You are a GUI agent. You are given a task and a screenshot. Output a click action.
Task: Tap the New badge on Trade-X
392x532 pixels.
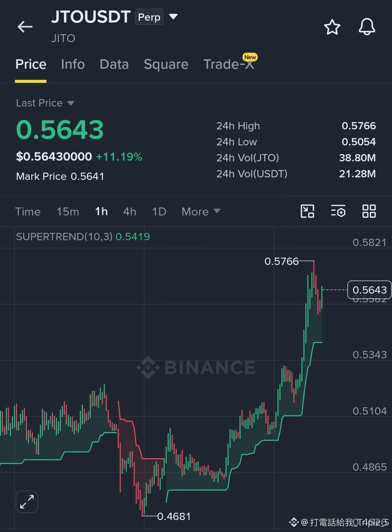250,57
